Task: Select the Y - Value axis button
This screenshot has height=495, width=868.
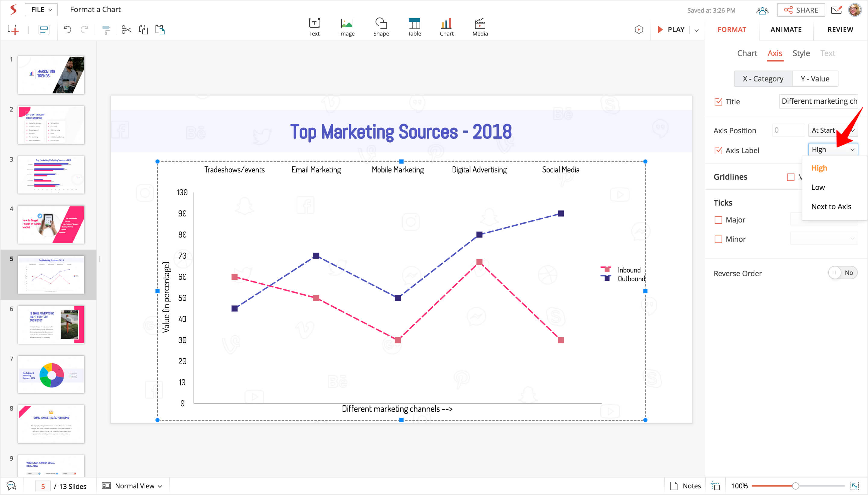Action: click(x=814, y=79)
